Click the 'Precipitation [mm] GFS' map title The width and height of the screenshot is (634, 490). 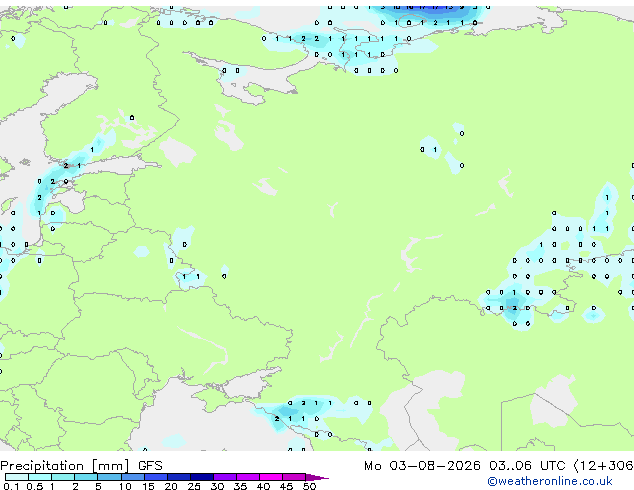coord(81,466)
